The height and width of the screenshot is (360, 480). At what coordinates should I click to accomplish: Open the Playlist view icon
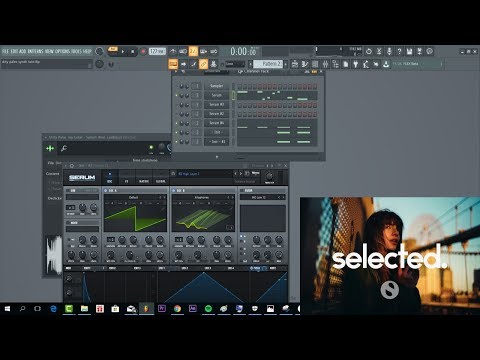click(295, 64)
